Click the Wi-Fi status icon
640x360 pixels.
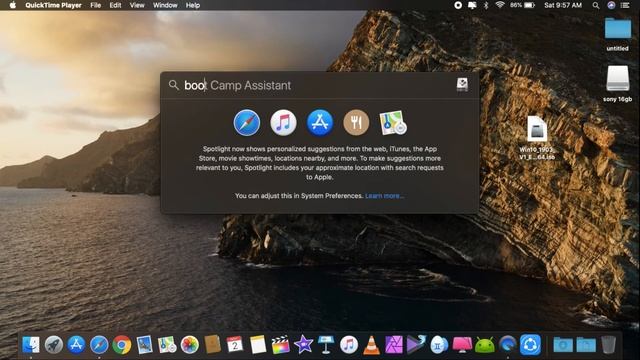tap(500, 5)
